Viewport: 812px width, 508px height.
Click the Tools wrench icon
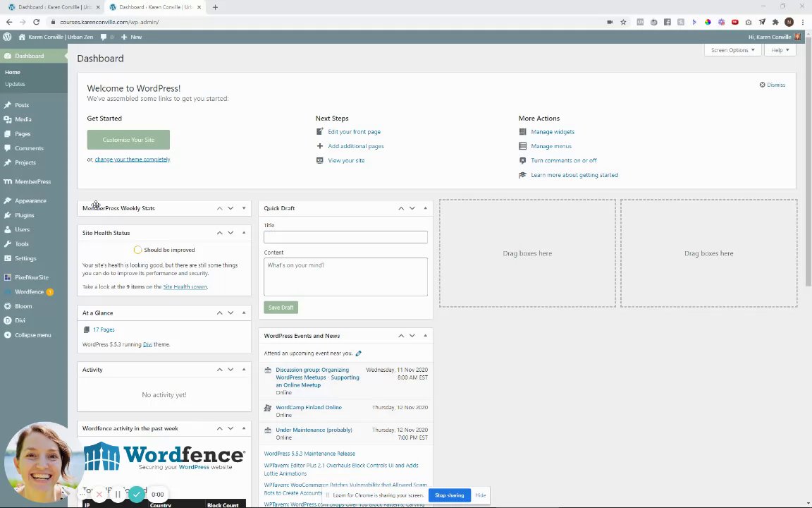[7, 243]
